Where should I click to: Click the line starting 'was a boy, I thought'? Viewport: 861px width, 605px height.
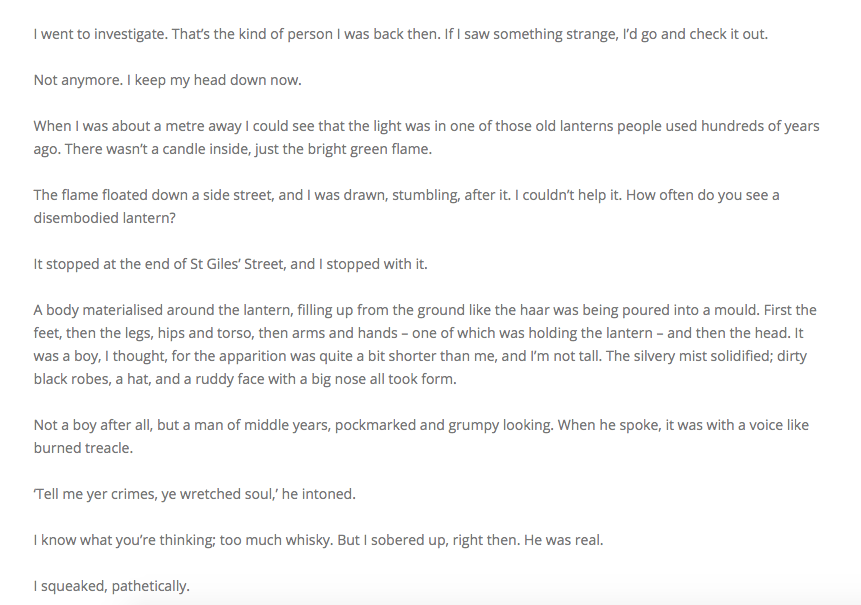[x=400, y=356]
